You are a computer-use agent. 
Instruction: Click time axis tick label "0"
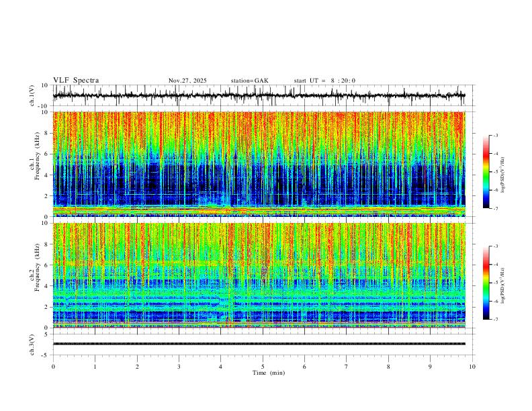[53, 367]
